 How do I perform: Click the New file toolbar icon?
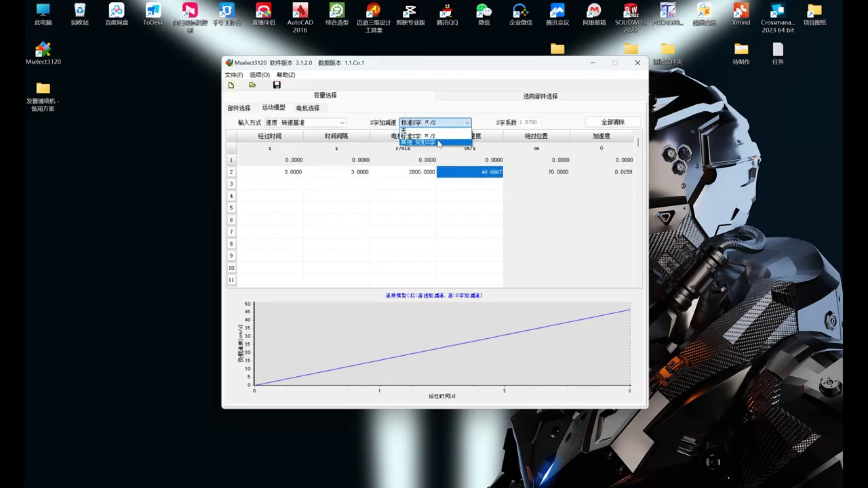pyautogui.click(x=231, y=85)
